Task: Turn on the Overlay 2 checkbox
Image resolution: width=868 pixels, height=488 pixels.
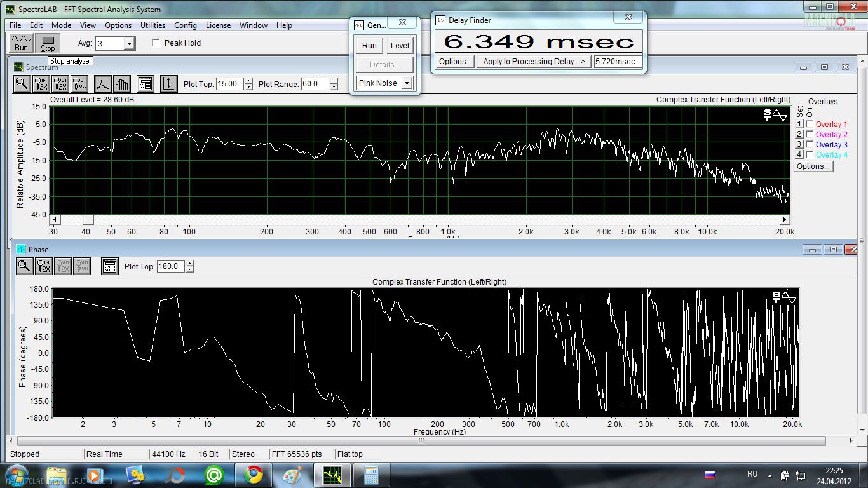Action: 810,135
